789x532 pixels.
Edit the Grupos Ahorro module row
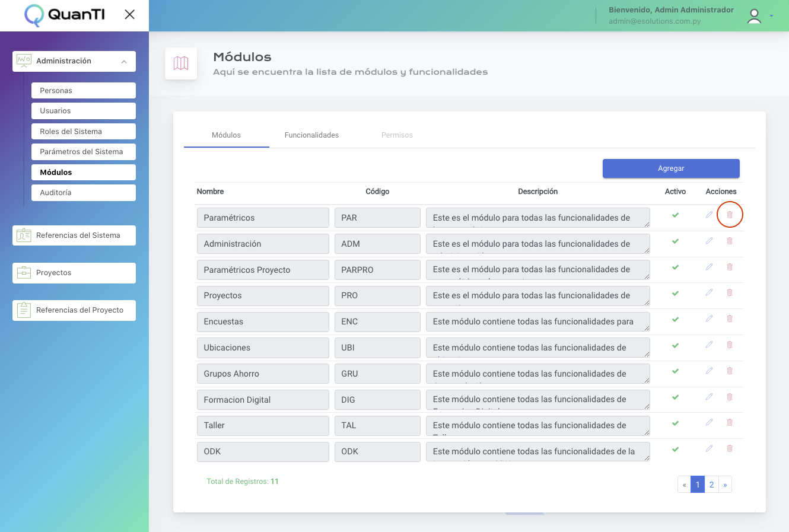(x=709, y=371)
